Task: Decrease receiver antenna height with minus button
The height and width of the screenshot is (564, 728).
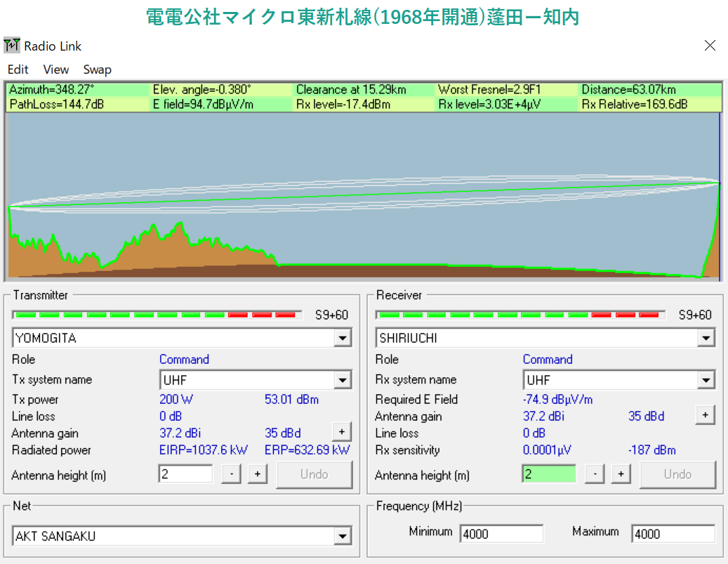Action: [x=595, y=474]
